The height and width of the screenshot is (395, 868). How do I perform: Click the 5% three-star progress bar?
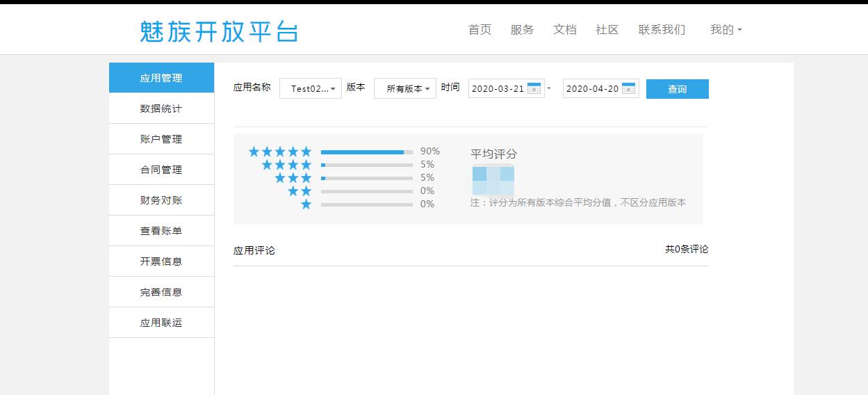(367, 178)
